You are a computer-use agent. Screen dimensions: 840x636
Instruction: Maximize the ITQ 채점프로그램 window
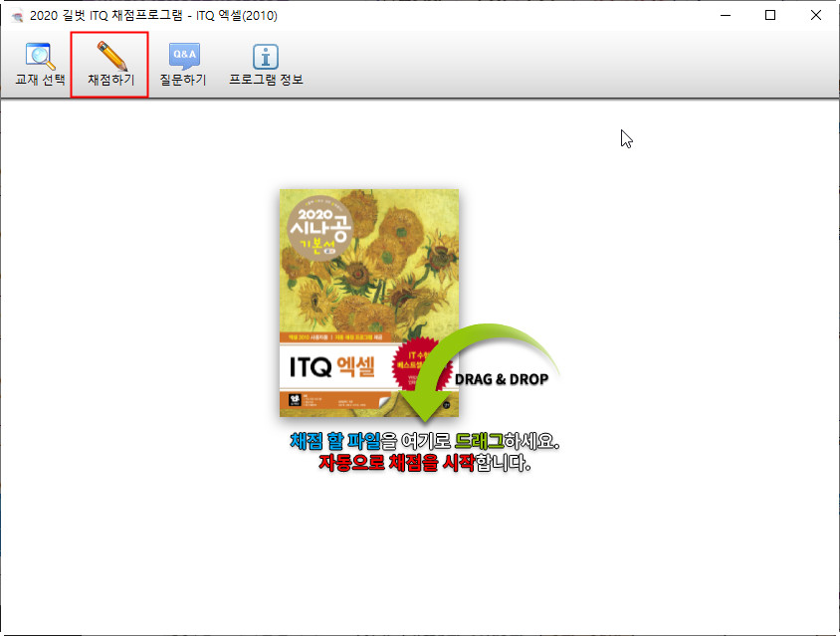(x=770, y=16)
